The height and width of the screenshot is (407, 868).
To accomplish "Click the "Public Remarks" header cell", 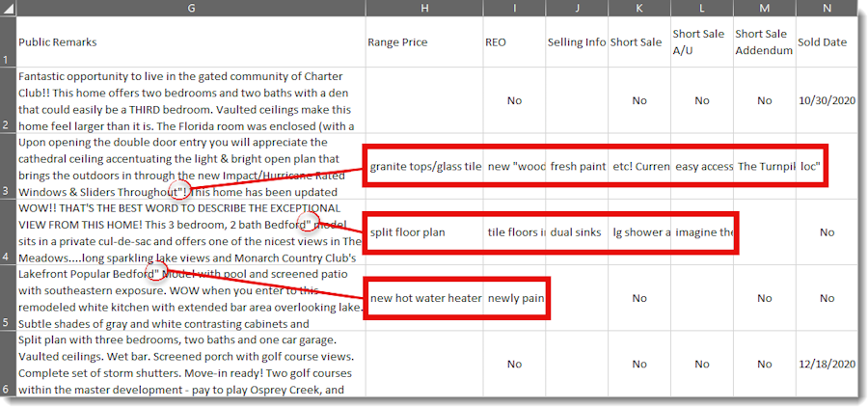I will pyautogui.click(x=190, y=42).
